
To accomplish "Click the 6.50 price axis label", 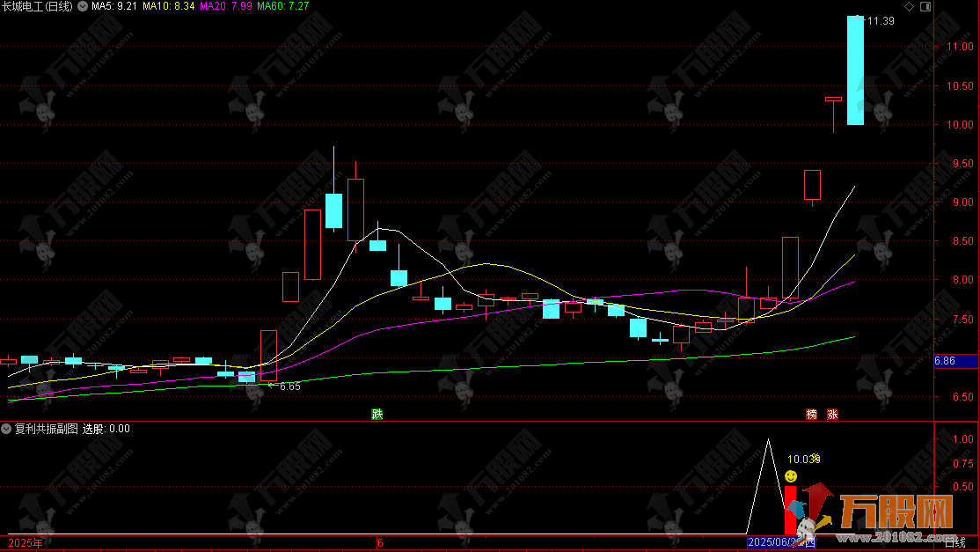I will coord(963,396).
